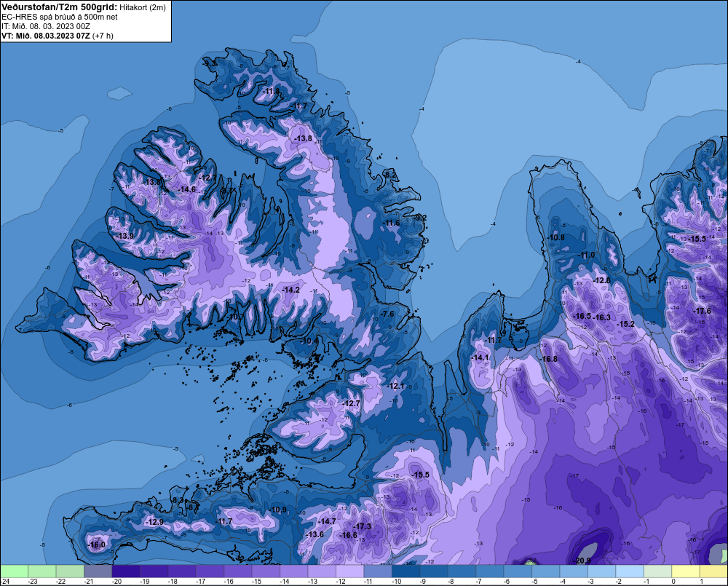The width and height of the screenshot is (728, 586).
Task: Click the dark blue legend swatch for -10
Action: 405,571
